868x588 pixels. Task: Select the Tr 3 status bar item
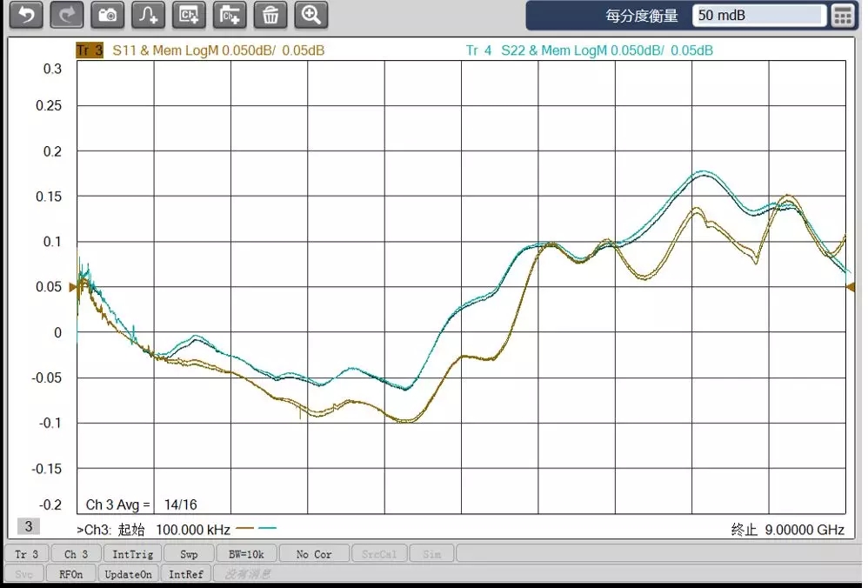click(27, 554)
